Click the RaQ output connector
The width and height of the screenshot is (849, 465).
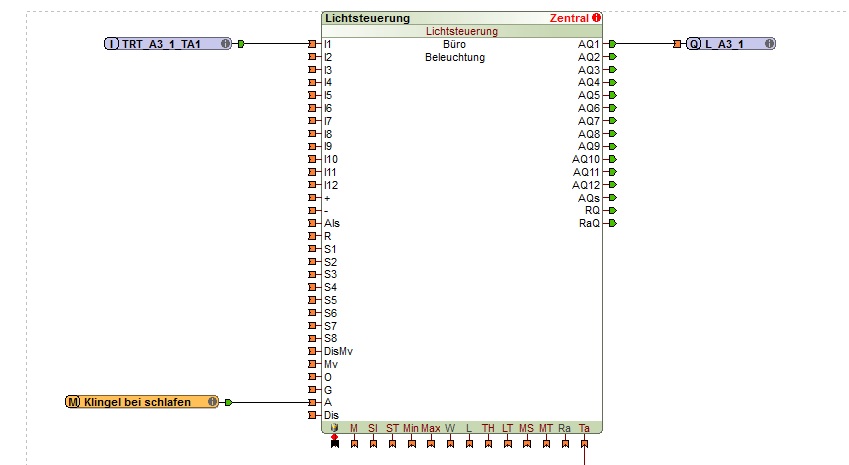pyautogui.click(x=612, y=224)
